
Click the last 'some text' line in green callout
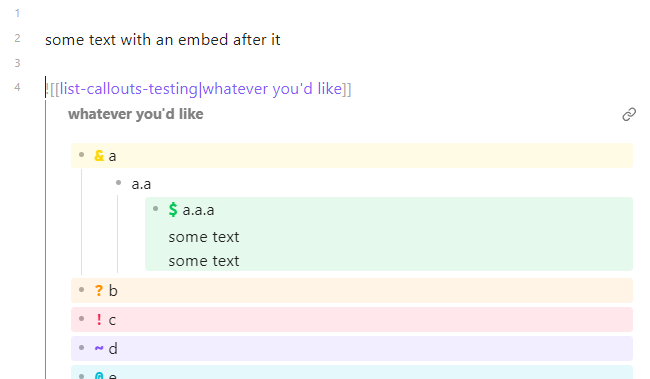tap(204, 261)
